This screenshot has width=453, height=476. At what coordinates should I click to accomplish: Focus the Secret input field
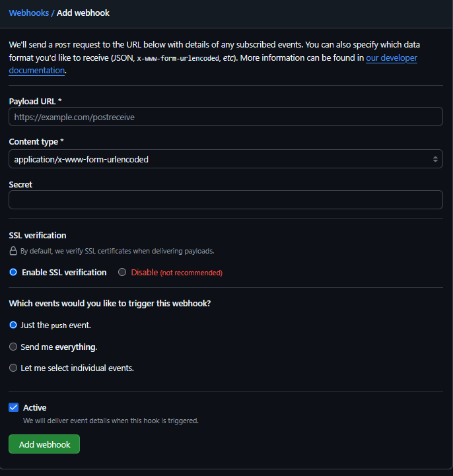pos(225,200)
